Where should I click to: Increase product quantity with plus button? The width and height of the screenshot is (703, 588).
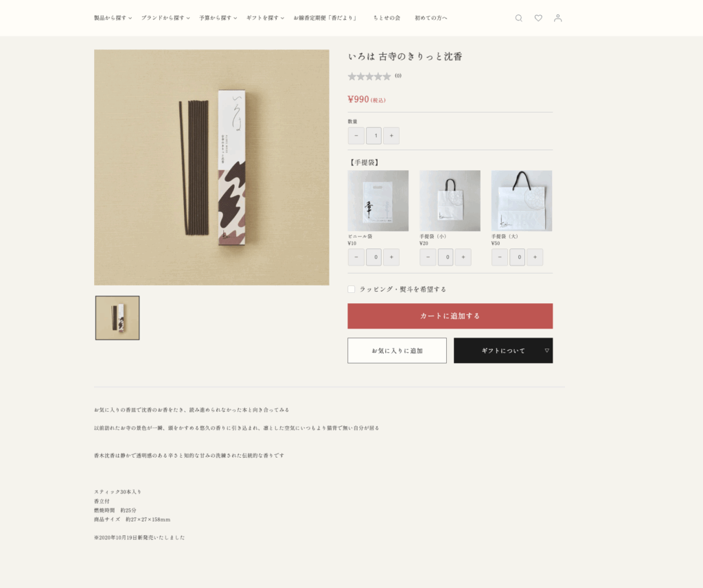click(x=391, y=136)
